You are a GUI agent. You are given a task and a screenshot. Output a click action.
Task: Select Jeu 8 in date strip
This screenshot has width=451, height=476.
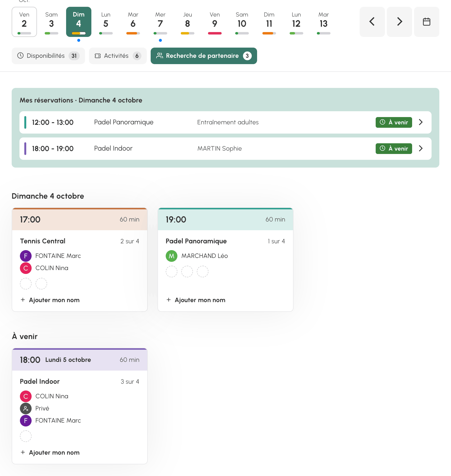188,22
